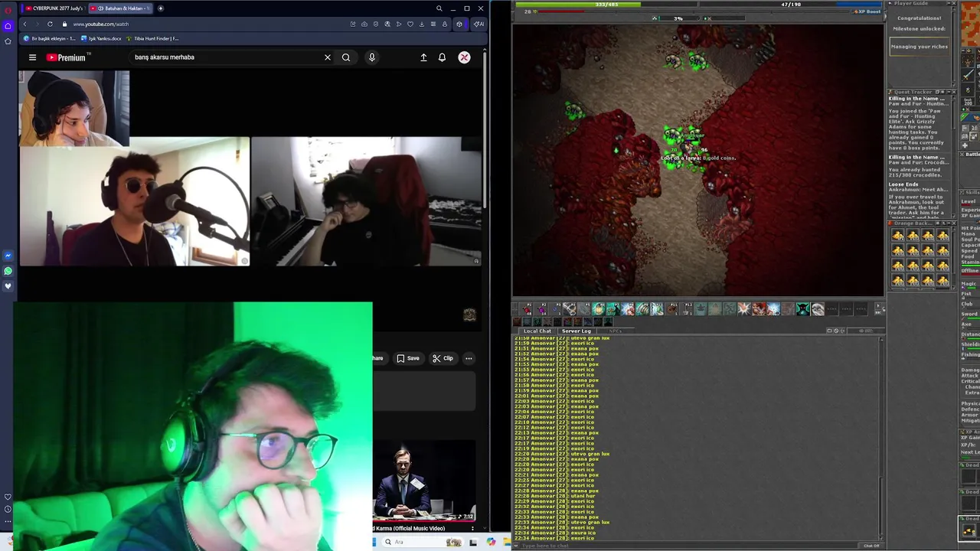The width and height of the screenshot is (980, 551).
Task: Open the YouTube account avatar menu
Action: click(x=464, y=57)
